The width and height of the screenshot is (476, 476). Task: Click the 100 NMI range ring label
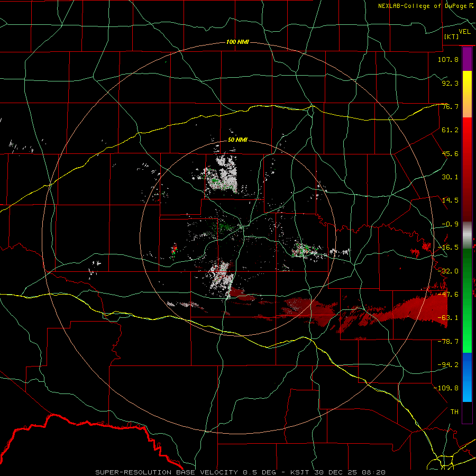237,42
